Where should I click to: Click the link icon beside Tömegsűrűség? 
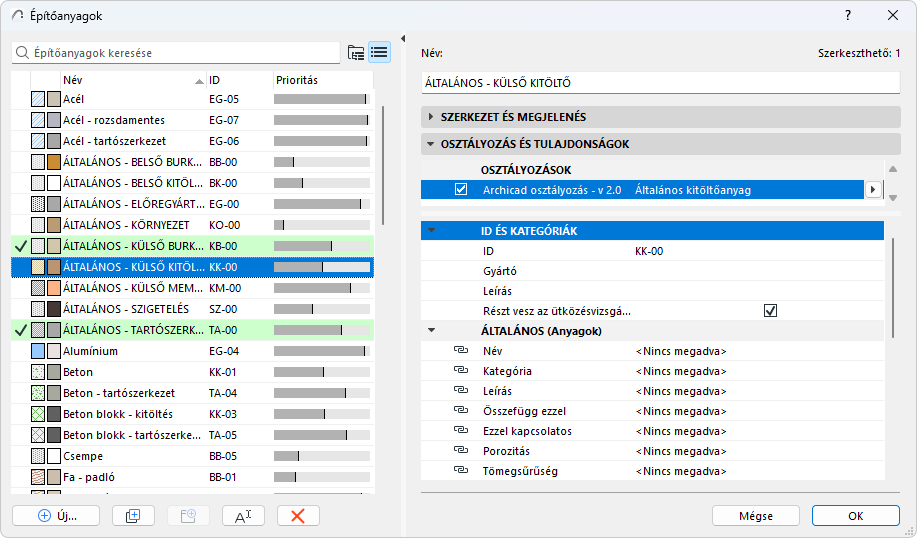pos(461,471)
